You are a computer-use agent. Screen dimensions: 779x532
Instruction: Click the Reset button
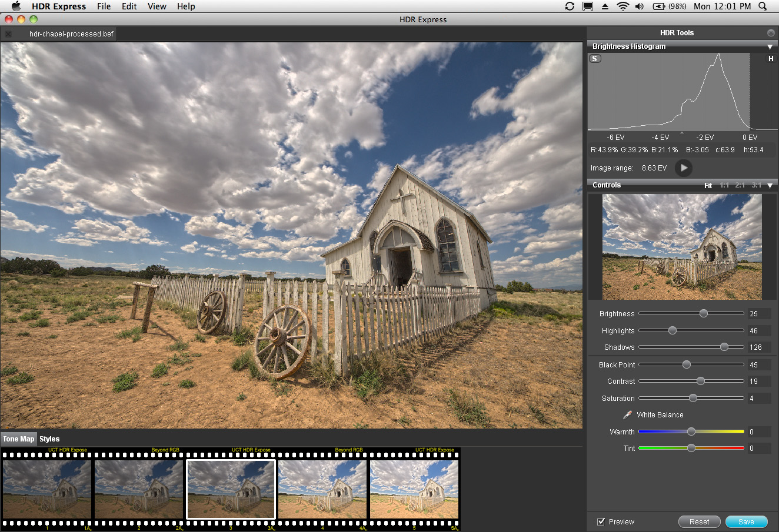click(x=699, y=521)
